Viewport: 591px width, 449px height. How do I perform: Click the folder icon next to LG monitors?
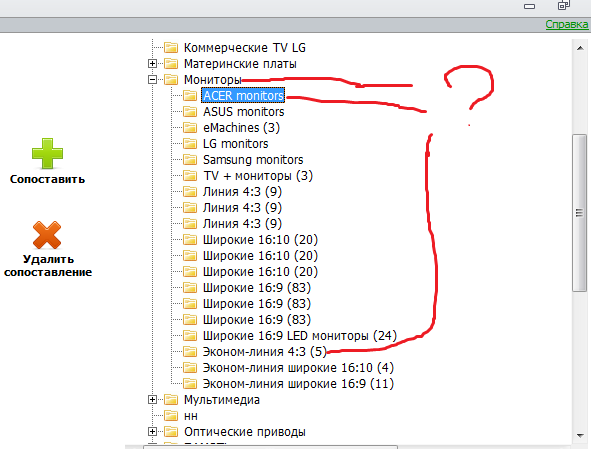(190, 144)
